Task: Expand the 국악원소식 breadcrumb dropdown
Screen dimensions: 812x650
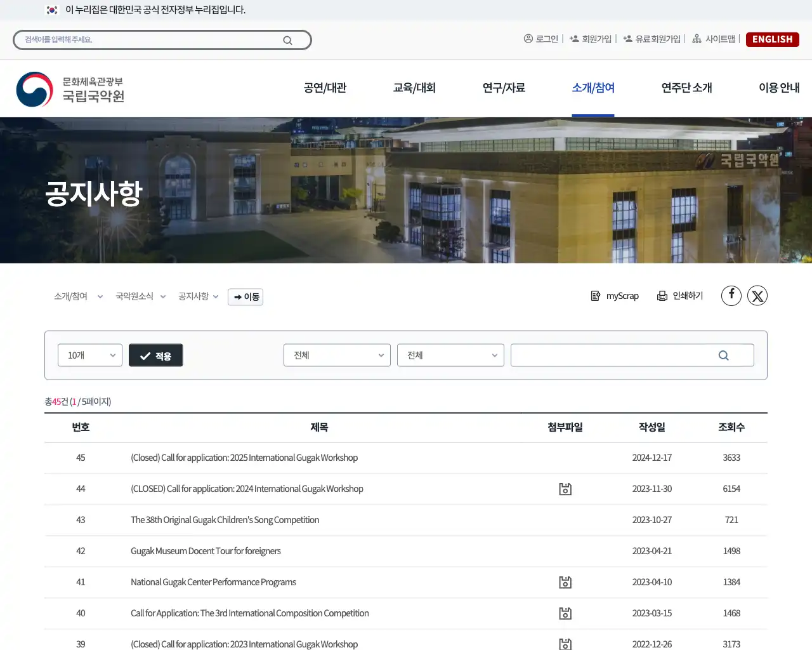Action: click(140, 296)
